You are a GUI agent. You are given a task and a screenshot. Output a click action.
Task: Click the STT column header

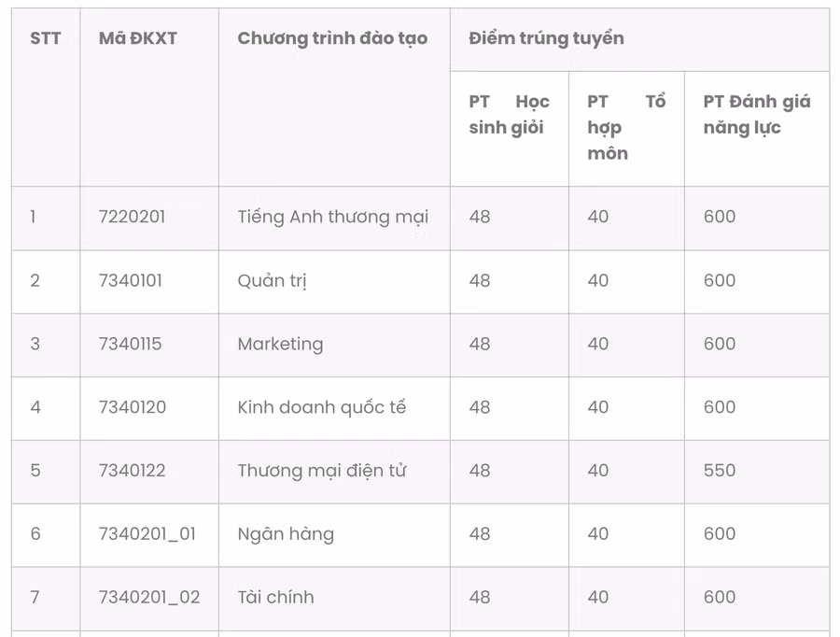point(45,38)
